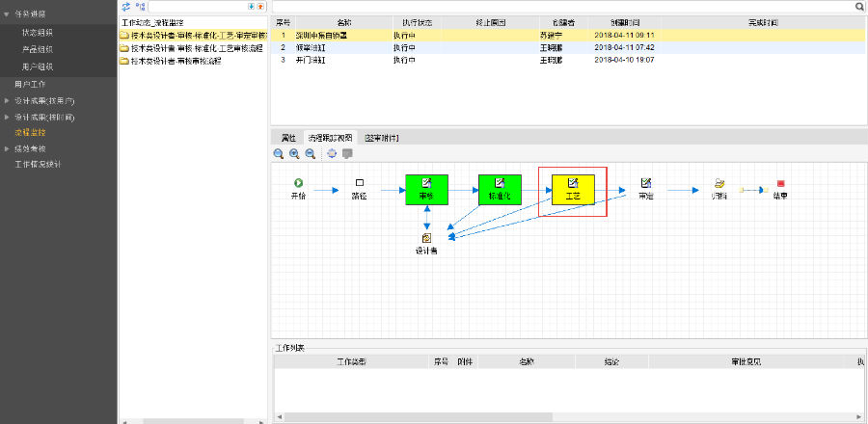Collapse the 任务进度 sidebar section
This screenshot has height=424, width=868.
coord(6,14)
